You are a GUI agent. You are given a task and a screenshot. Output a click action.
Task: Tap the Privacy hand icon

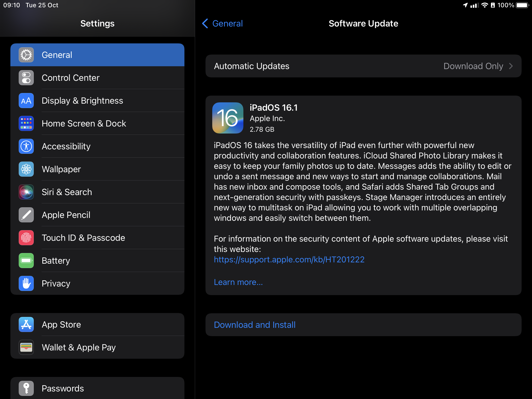coord(26,283)
